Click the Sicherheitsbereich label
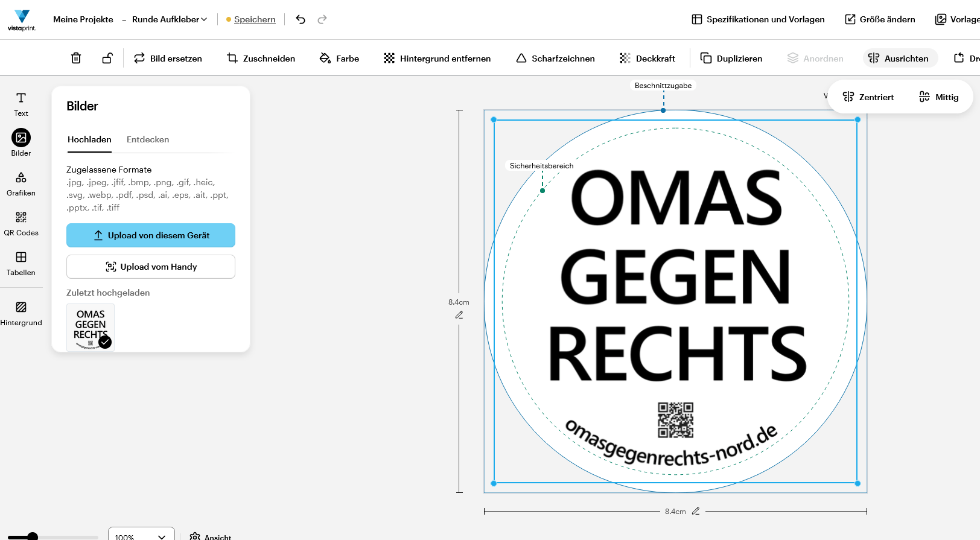The height and width of the screenshot is (540, 980). click(542, 166)
